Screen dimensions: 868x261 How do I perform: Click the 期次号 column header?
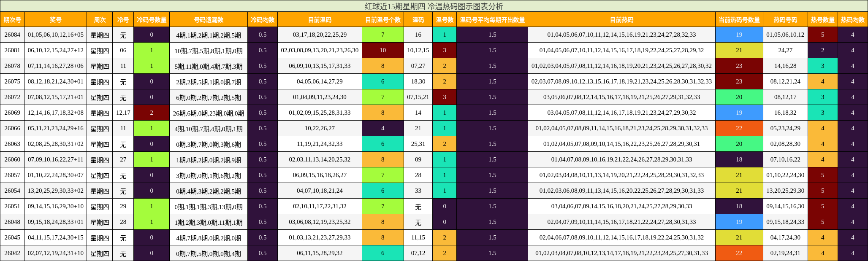point(12,19)
